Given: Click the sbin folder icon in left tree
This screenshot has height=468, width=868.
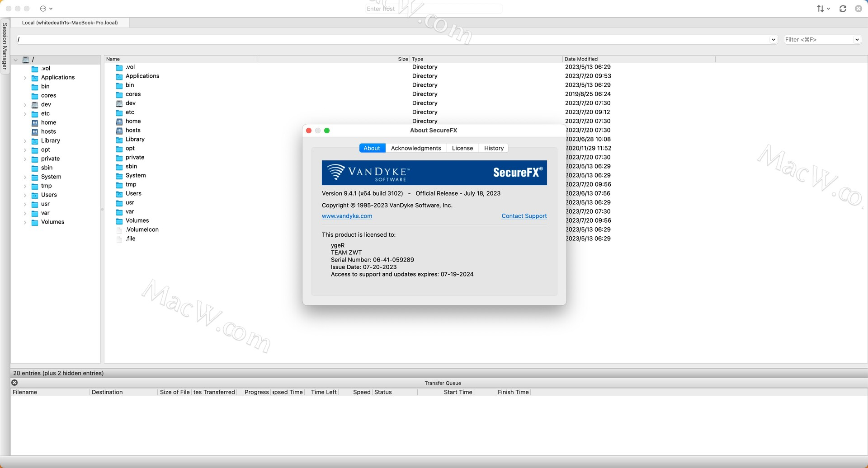Looking at the screenshot, I should pyautogui.click(x=35, y=168).
